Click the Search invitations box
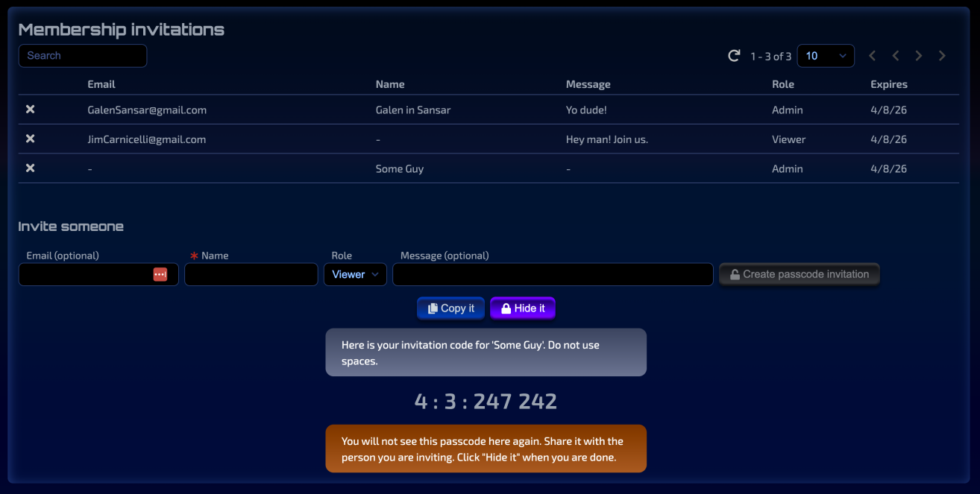 (x=82, y=55)
